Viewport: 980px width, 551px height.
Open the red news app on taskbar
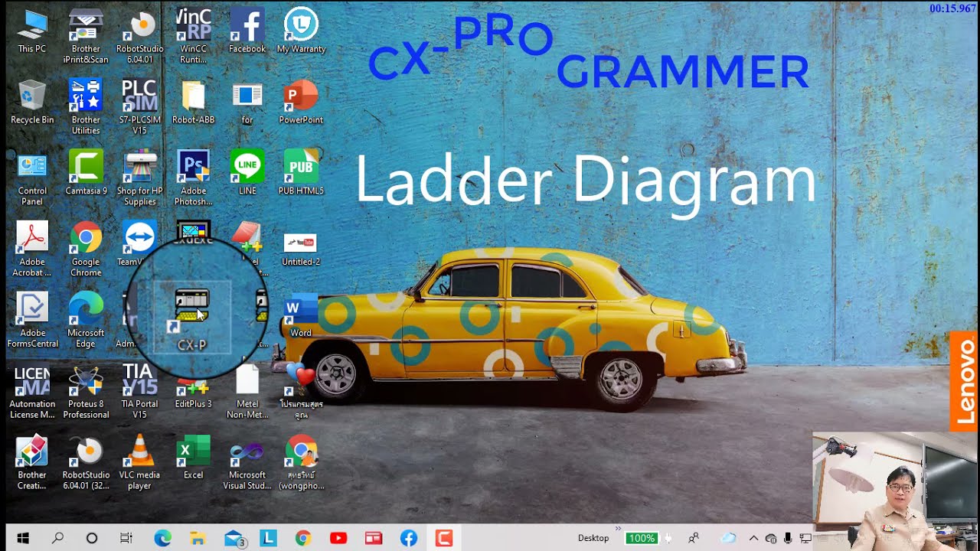click(374, 538)
